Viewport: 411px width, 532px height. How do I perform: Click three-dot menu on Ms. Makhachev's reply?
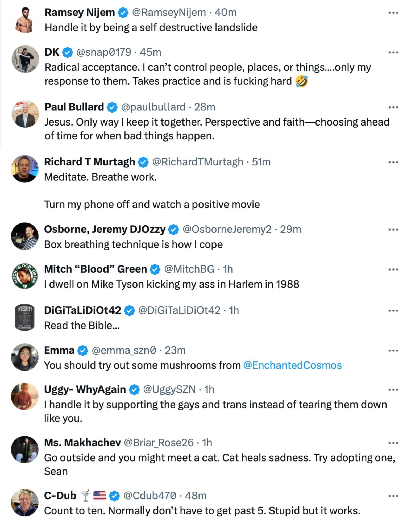pyautogui.click(x=393, y=443)
